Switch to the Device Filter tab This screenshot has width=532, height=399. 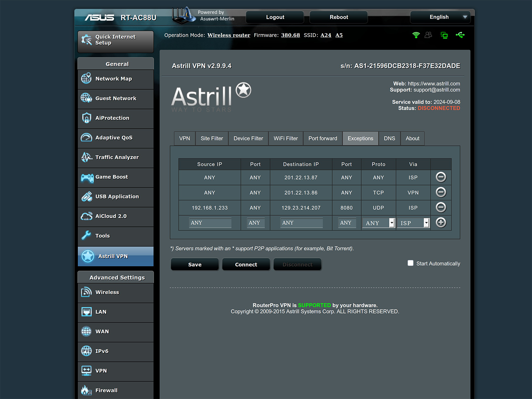point(248,138)
